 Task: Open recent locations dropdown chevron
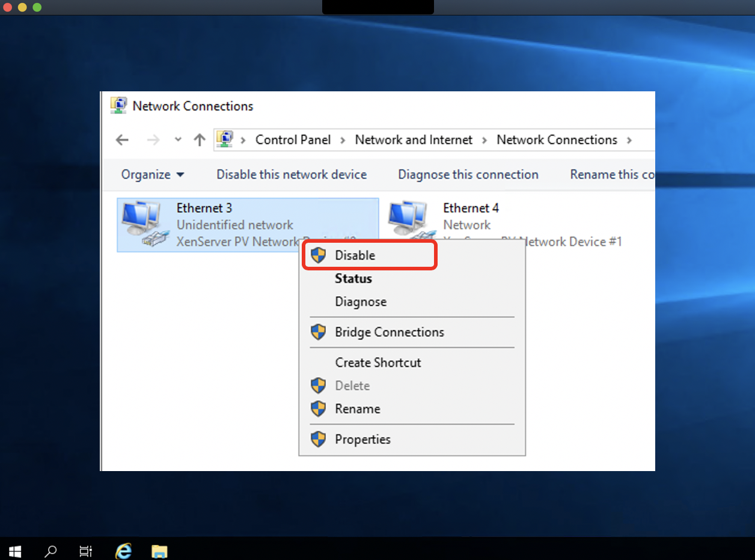pyautogui.click(x=178, y=139)
